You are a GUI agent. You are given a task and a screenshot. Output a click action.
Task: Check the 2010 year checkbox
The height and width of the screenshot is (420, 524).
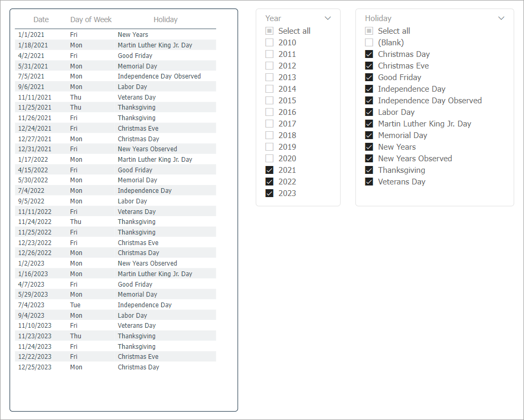click(269, 43)
